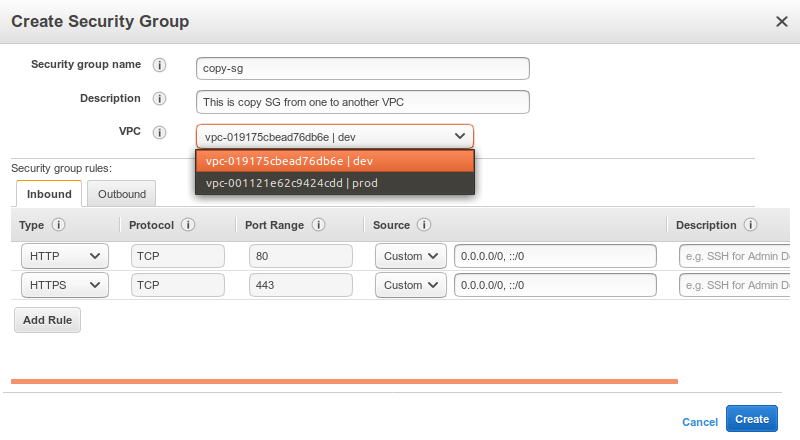Click info icon next to VPC label
This screenshot has height=440, width=800.
(x=159, y=132)
